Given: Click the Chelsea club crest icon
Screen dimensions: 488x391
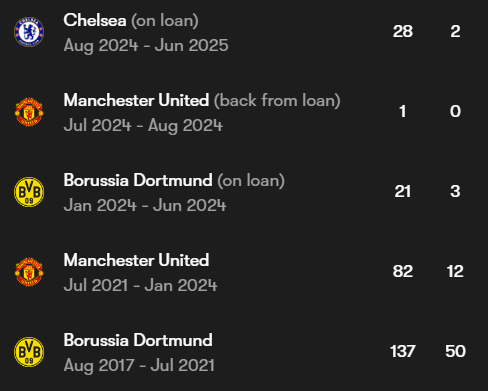Looking at the screenshot, I should click(29, 32).
